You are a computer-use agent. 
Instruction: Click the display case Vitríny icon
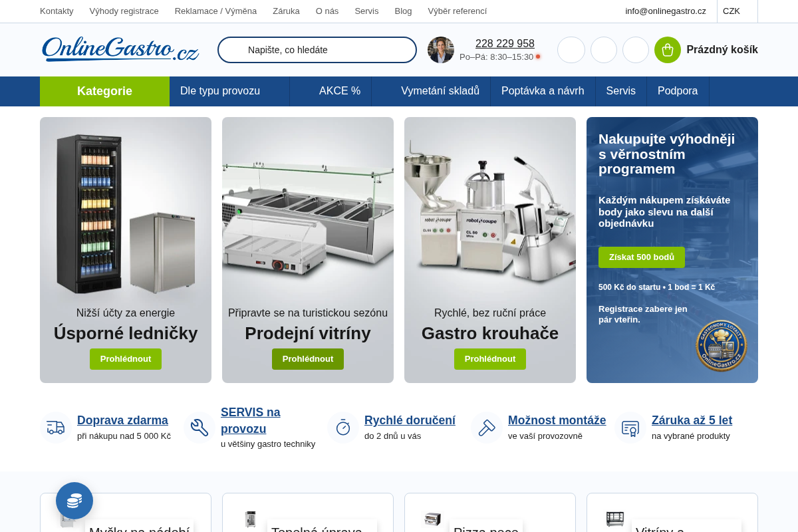615,519
